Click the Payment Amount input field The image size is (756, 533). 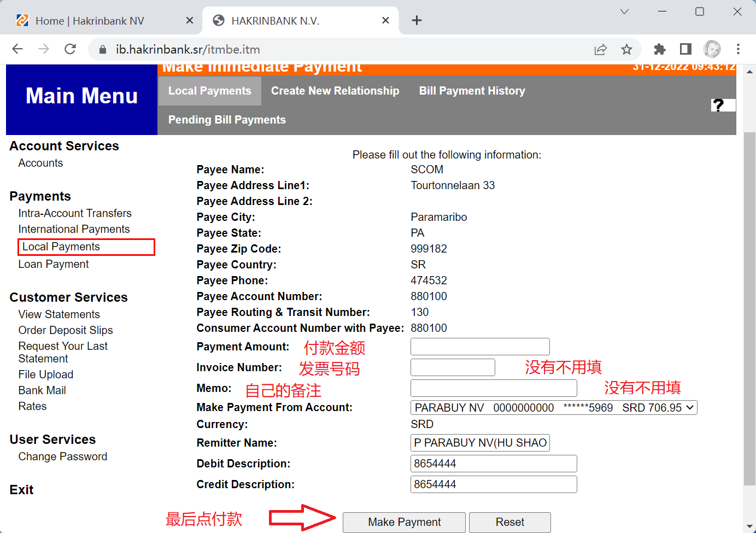[479, 347]
